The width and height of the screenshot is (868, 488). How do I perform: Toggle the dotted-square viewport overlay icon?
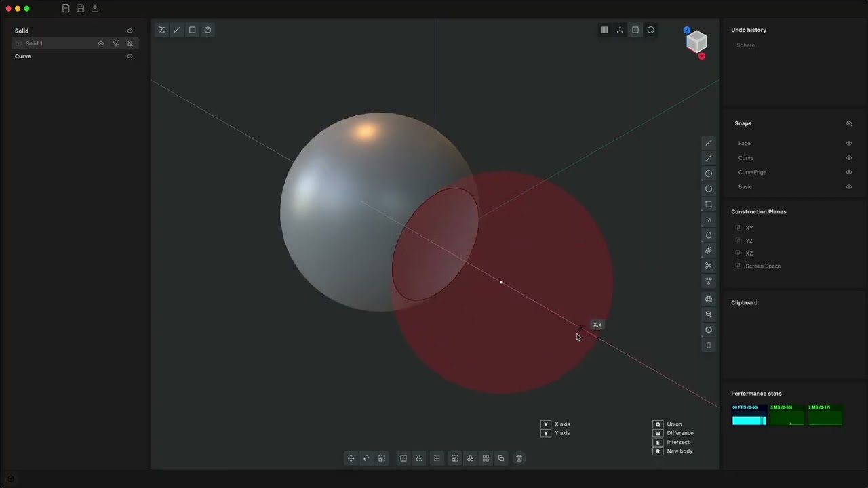pyautogui.click(x=635, y=30)
